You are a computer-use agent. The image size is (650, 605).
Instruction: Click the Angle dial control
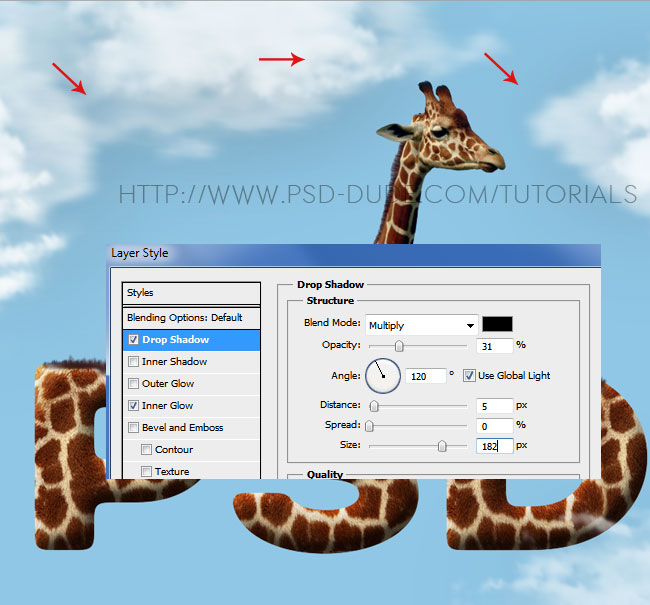point(383,376)
